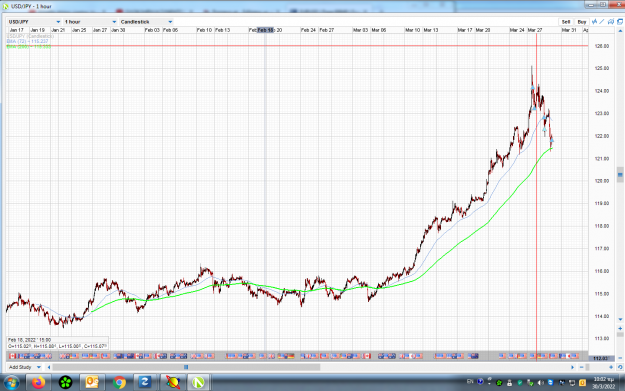Open the planet icon app in taskbar

173,383
